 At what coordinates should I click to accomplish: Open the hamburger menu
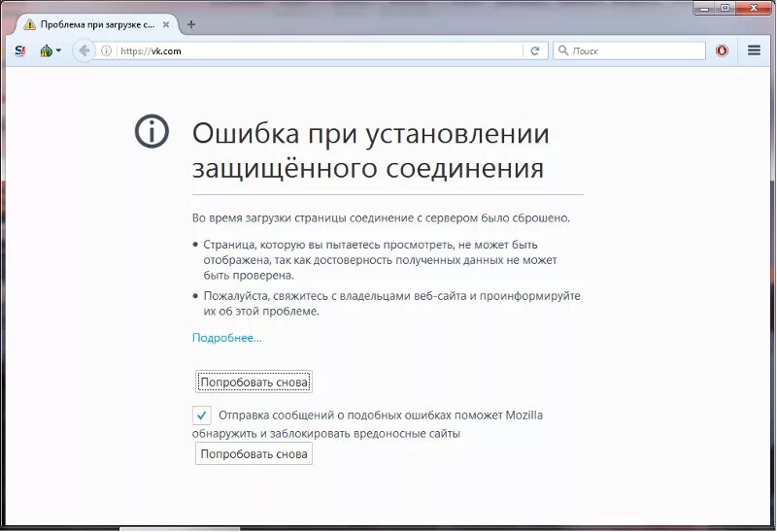click(754, 50)
